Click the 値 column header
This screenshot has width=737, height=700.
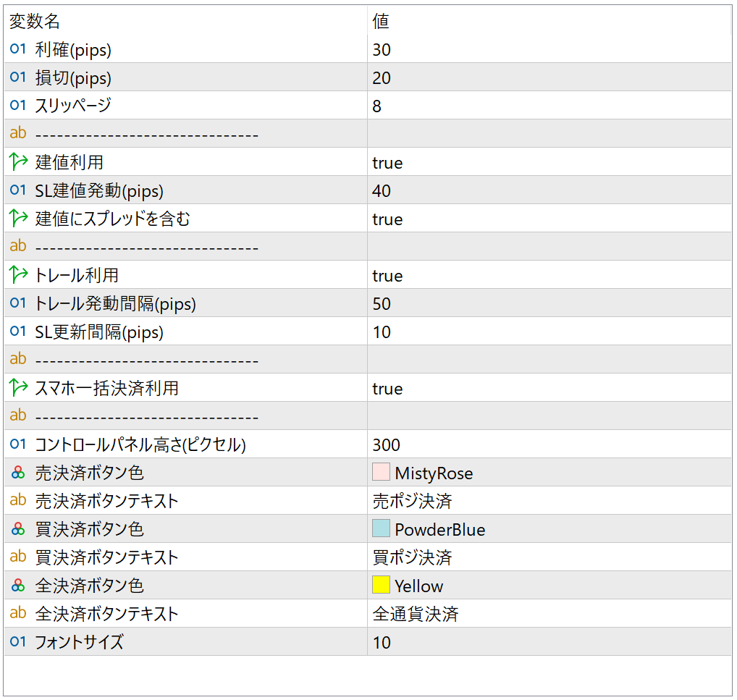[381, 21]
